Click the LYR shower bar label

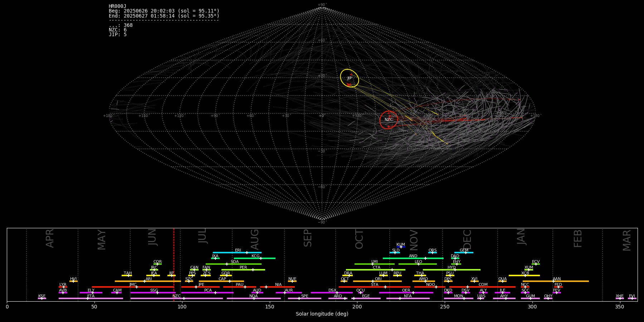pyautogui.click(x=63, y=285)
